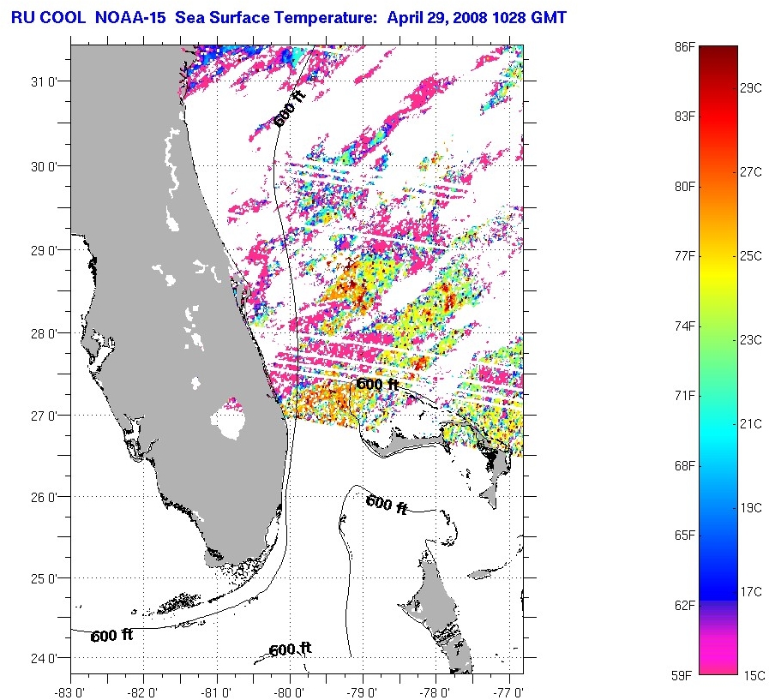The height and width of the screenshot is (700, 769).
Task: Click the '15C' colorbar tick label
Action: pyautogui.click(x=754, y=676)
